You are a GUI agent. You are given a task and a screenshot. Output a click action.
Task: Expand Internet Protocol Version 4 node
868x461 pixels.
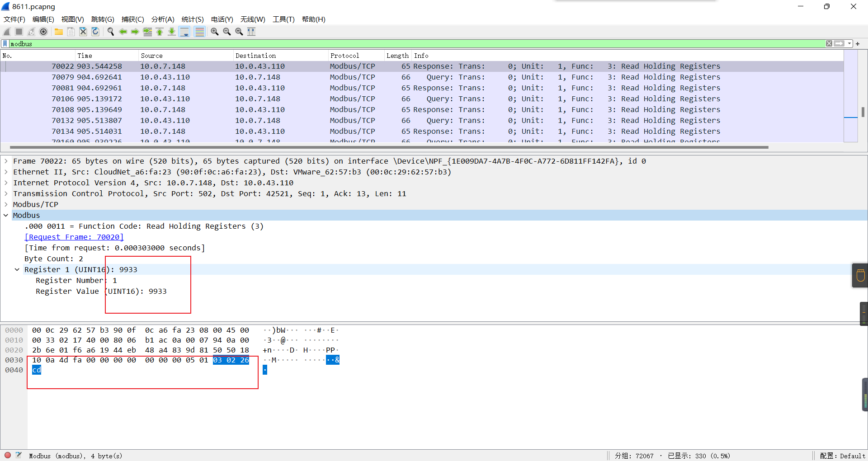tap(6, 183)
